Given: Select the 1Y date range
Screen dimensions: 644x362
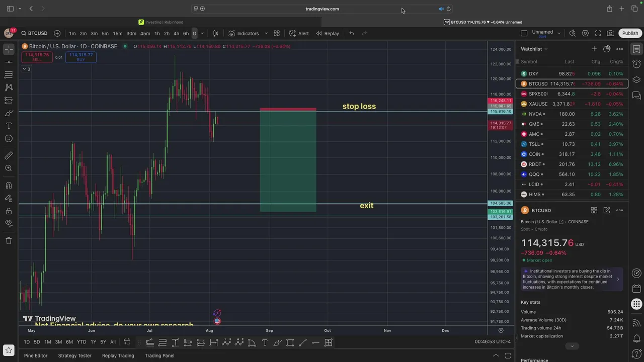Looking at the screenshot, I should click(93, 342).
